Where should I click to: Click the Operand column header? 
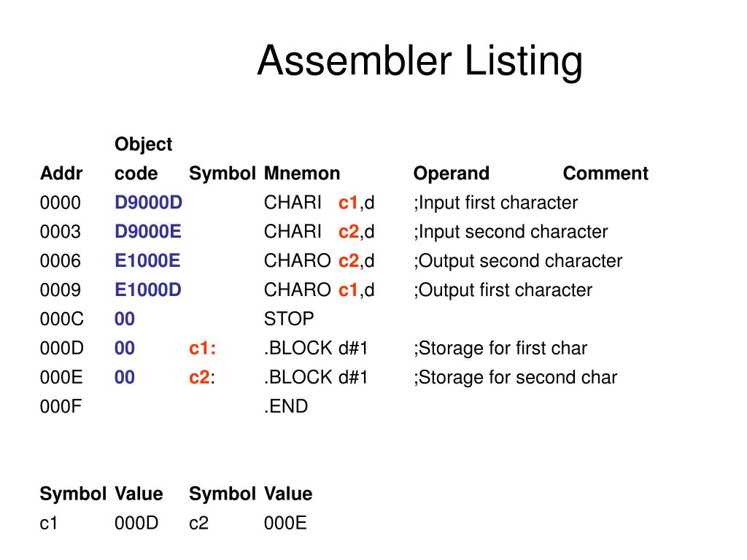(451, 174)
